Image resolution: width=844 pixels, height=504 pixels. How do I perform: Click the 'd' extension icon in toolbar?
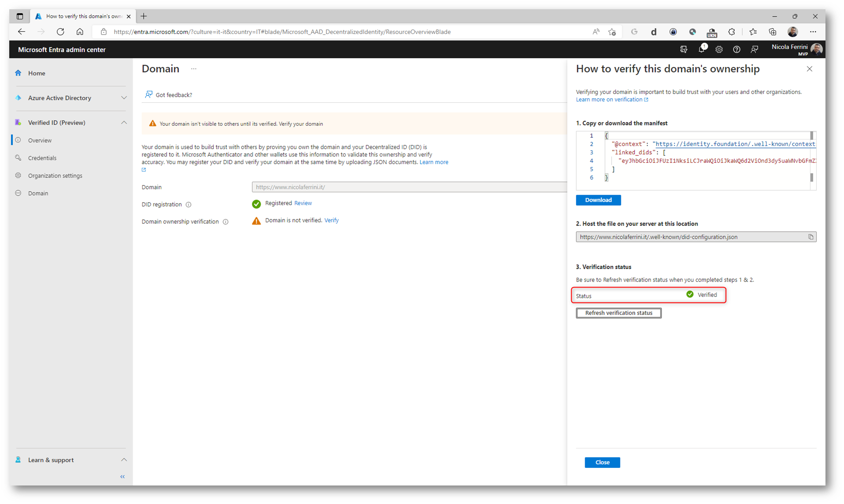tap(654, 32)
